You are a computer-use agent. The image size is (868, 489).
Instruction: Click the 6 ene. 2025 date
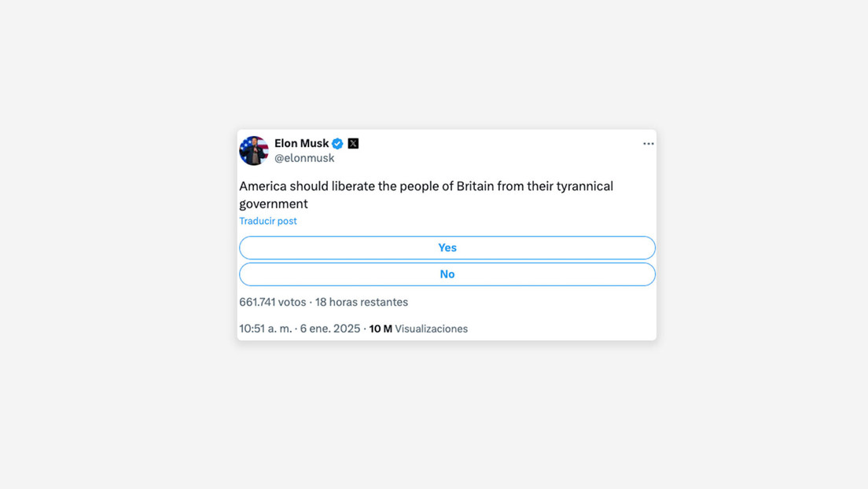pyautogui.click(x=330, y=329)
